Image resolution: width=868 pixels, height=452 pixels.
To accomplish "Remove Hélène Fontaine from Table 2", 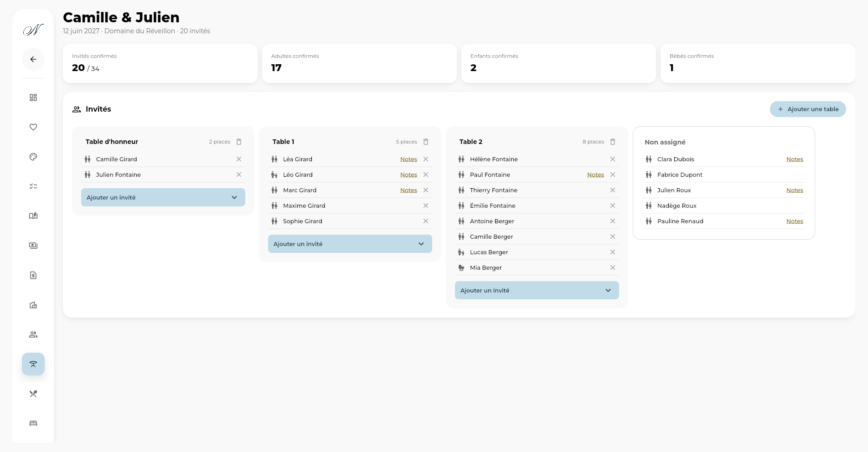I will [613, 159].
